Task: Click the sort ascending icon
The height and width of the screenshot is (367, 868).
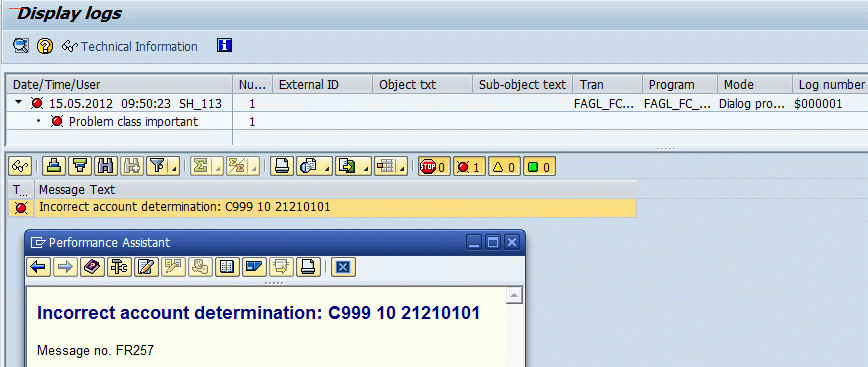Action: [54, 166]
